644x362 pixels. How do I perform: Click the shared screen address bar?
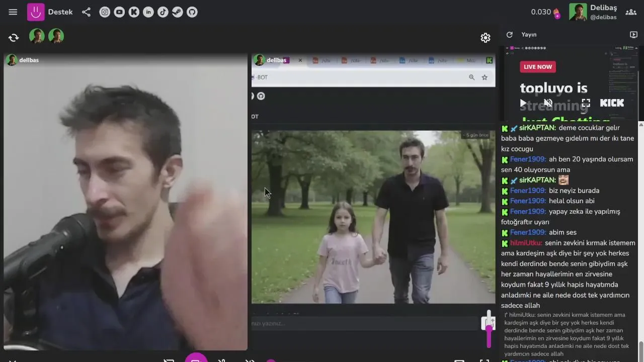click(372, 77)
